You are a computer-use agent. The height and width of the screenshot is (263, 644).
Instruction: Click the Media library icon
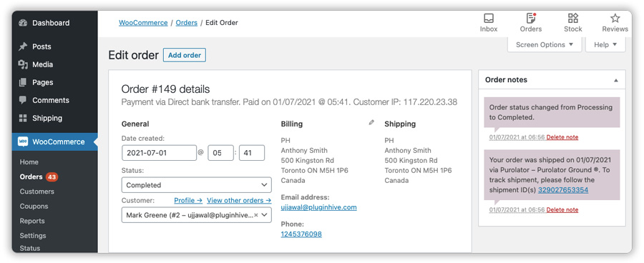[23, 64]
